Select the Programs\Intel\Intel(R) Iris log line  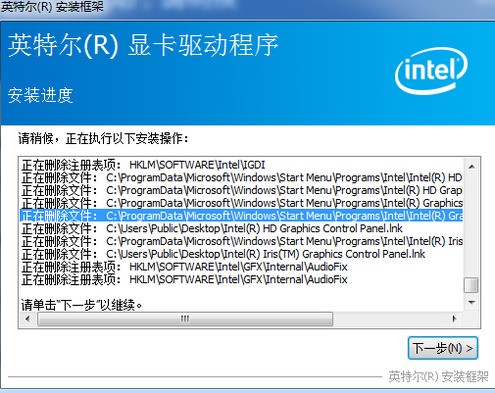[242, 241]
